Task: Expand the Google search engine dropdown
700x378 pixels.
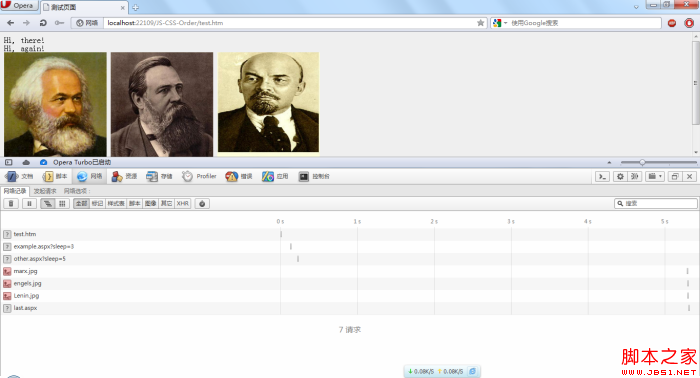Action: pos(500,23)
